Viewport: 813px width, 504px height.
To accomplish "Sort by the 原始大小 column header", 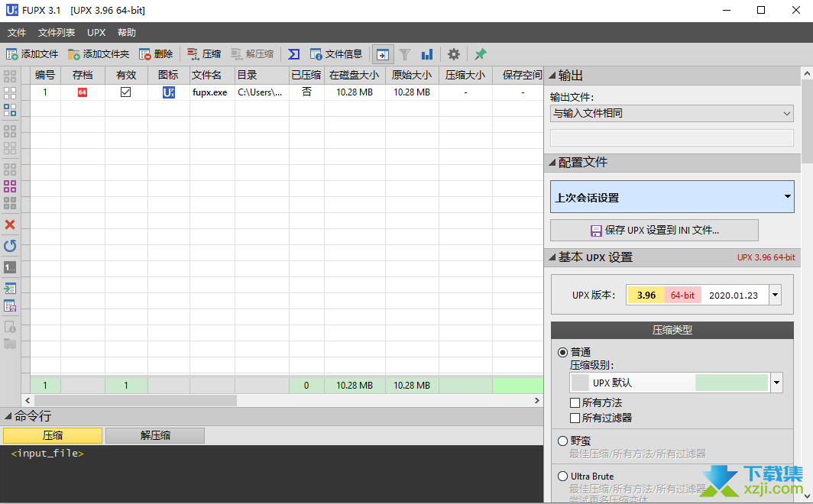I will pos(412,75).
